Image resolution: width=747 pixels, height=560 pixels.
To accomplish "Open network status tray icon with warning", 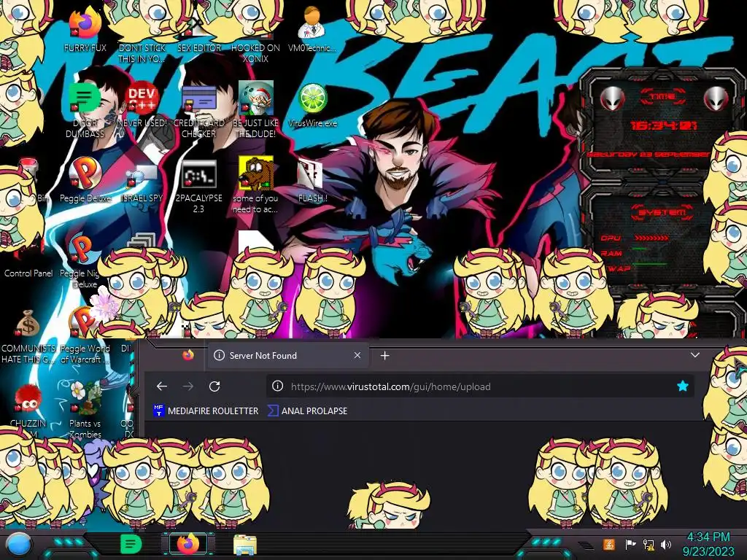I will click(649, 544).
